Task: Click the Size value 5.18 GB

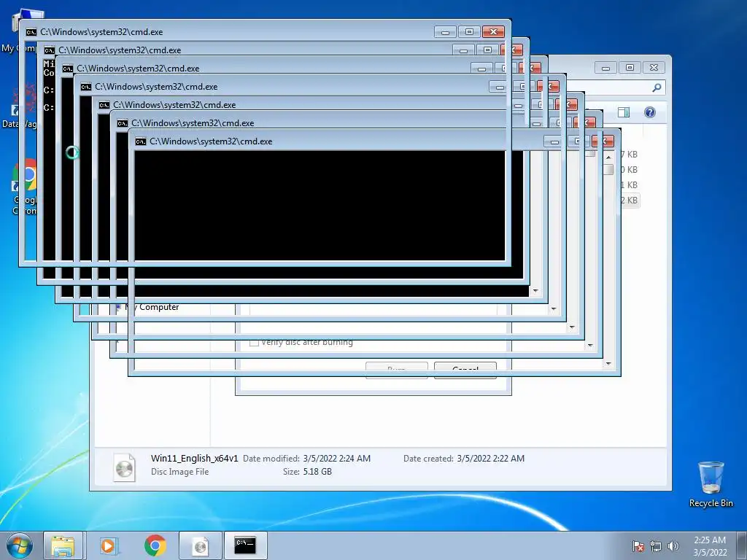Action: (x=317, y=472)
